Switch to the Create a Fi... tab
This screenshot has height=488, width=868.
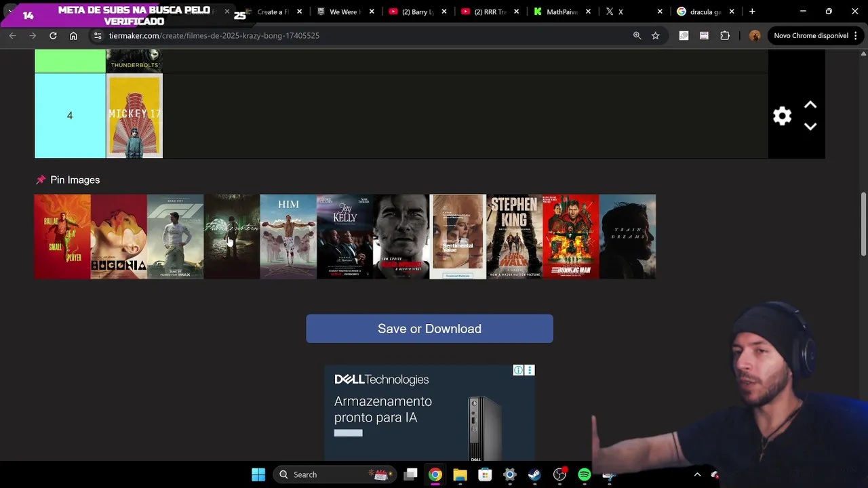click(x=273, y=12)
